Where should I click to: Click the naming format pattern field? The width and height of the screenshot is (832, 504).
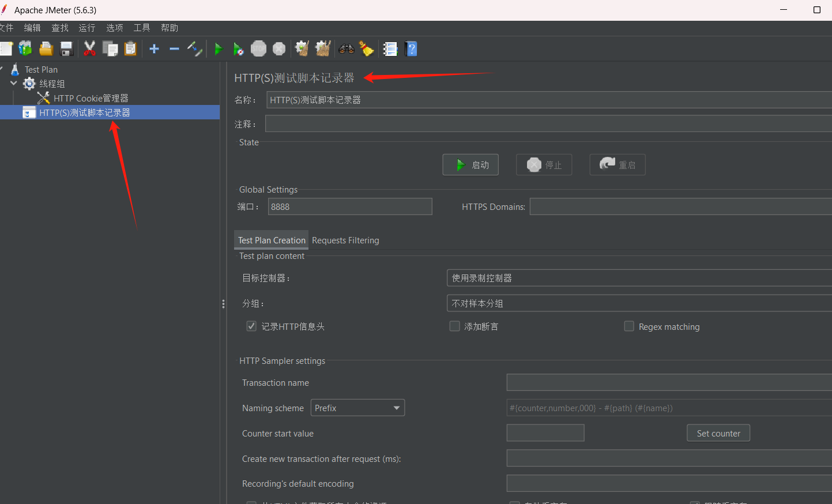pos(669,408)
